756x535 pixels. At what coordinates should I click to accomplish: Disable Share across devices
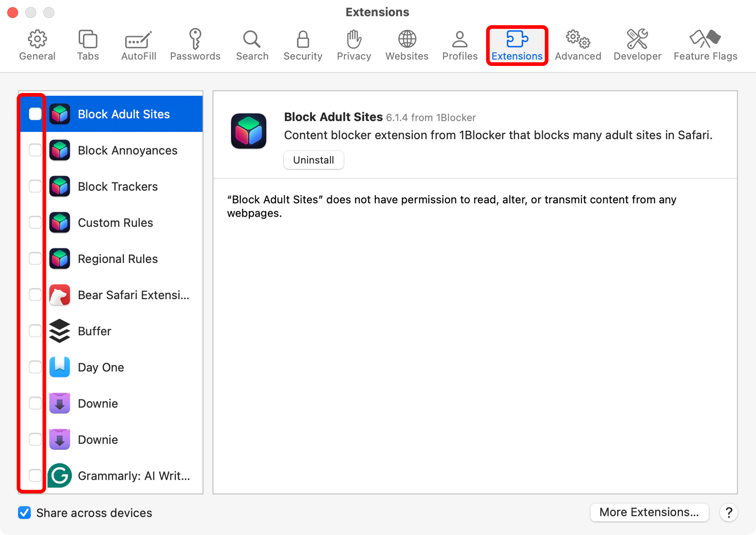[x=24, y=513]
